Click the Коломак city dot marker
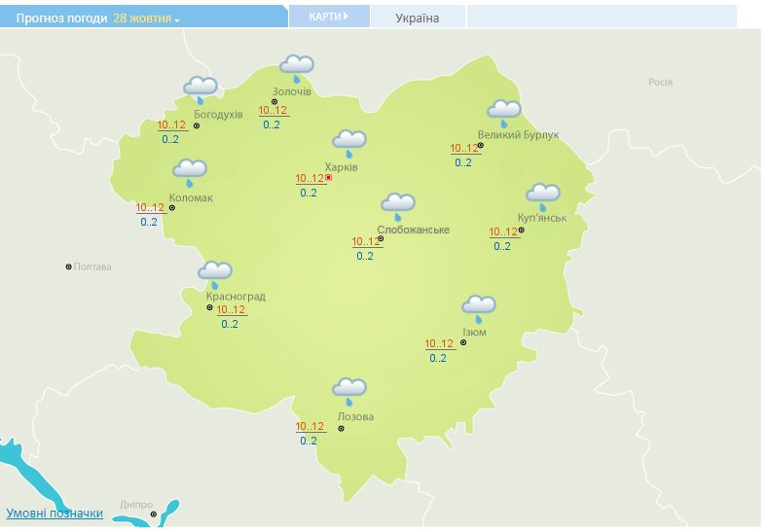 (172, 208)
